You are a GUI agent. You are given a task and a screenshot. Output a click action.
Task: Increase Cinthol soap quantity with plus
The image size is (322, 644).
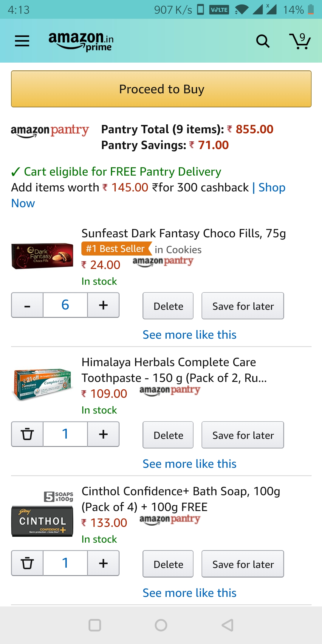pos(103,563)
